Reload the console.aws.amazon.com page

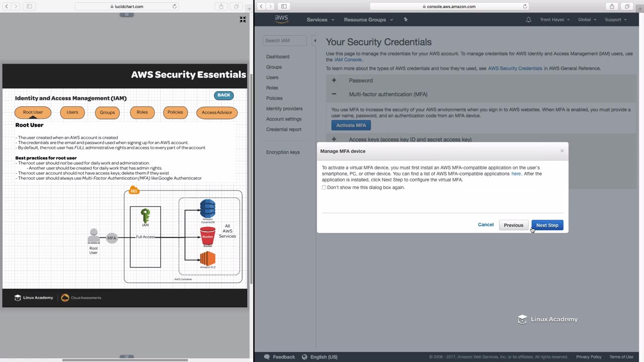[525, 7]
